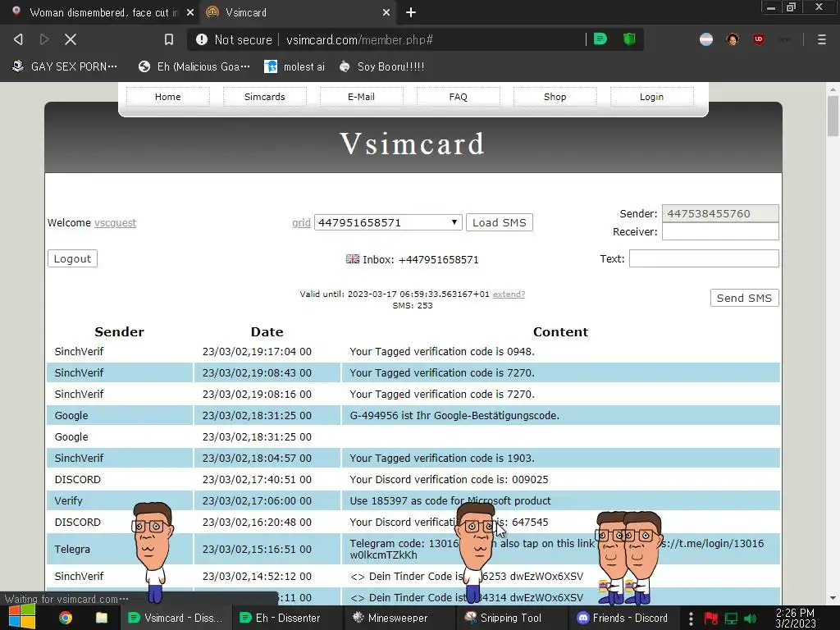840x630 pixels.
Task: Open the Windows Start button
Action: click(21, 618)
